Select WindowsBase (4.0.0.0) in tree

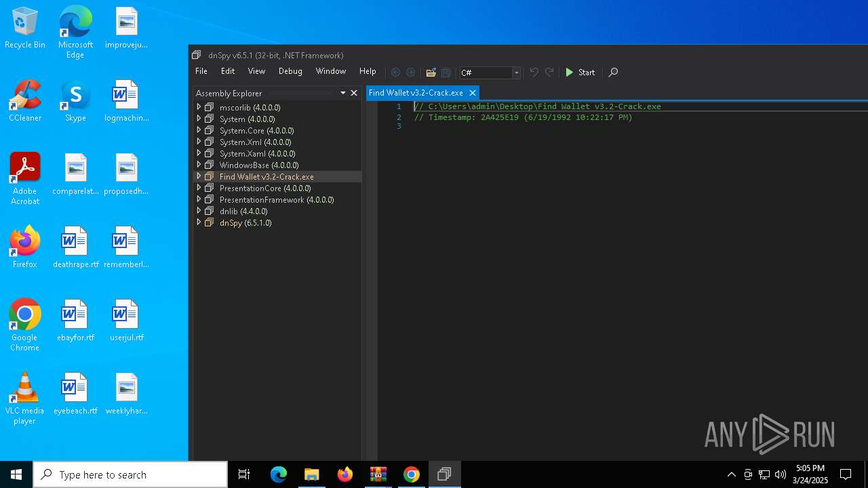click(x=259, y=165)
